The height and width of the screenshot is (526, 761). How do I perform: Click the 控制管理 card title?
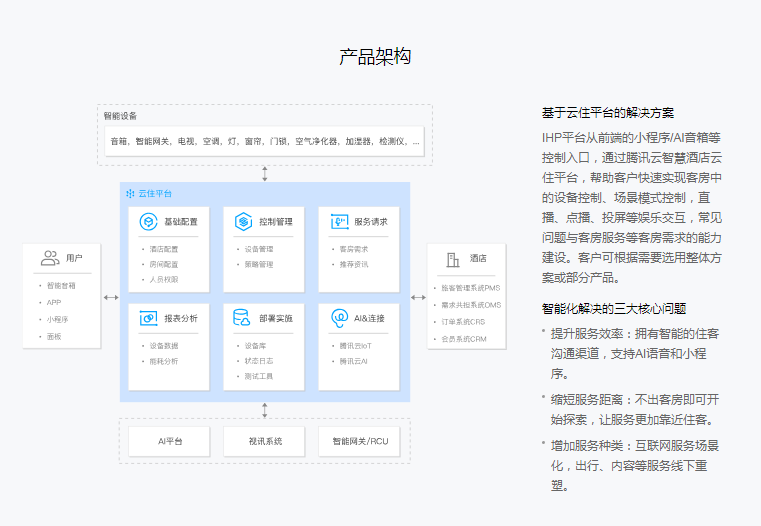coord(276,222)
